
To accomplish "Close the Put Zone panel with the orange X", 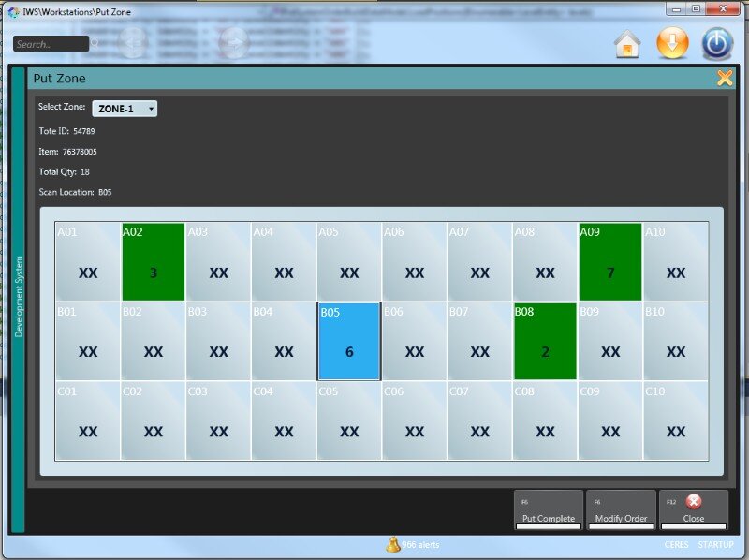I will 725,78.
